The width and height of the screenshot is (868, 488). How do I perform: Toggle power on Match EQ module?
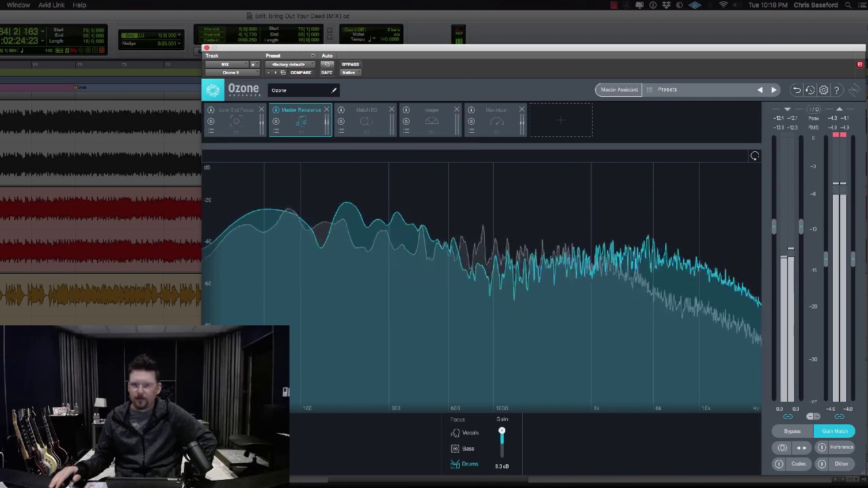click(x=341, y=110)
